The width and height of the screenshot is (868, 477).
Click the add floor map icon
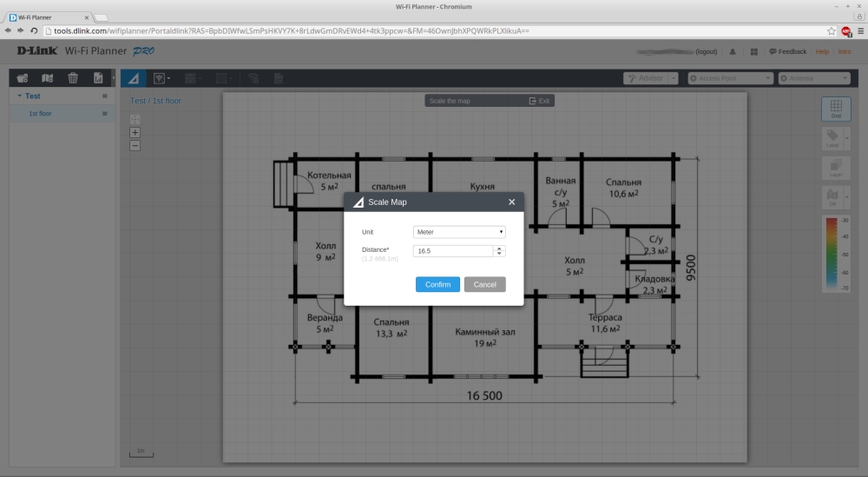point(48,78)
